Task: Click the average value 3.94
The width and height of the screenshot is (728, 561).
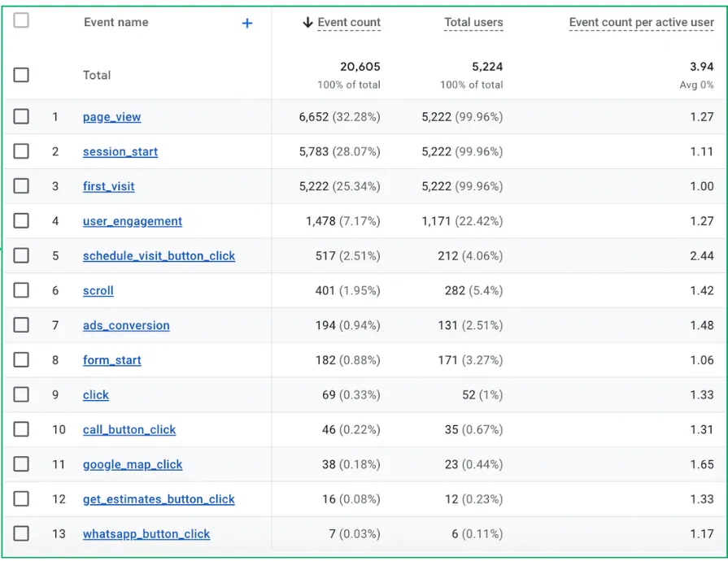Action: (x=701, y=67)
